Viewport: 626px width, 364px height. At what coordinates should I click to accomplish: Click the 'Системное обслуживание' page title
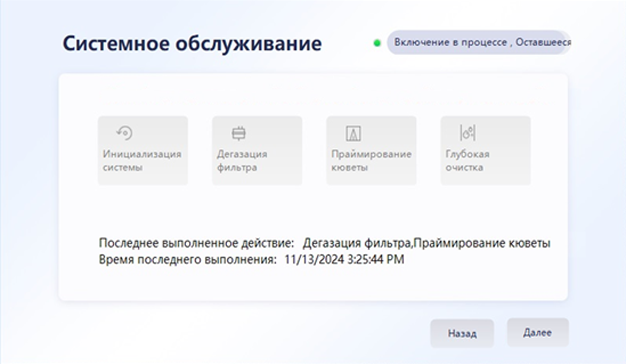tap(192, 43)
